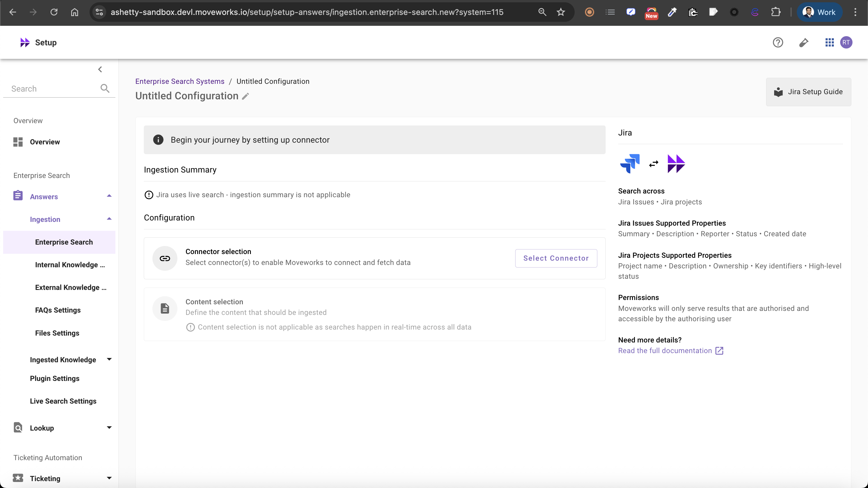Image resolution: width=868 pixels, height=488 pixels.
Task: Collapse the Ingestion submenu arrow
Action: pyautogui.click(x=109, y=219)
